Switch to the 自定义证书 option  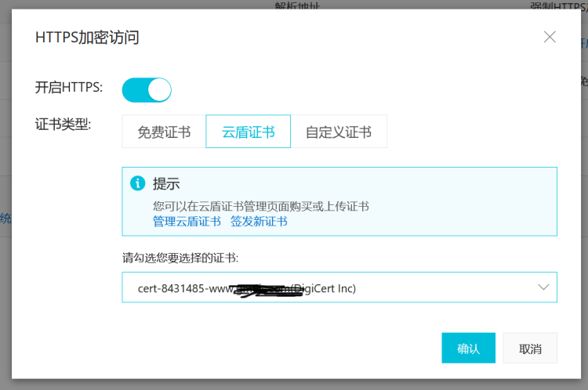pos(339,132)
